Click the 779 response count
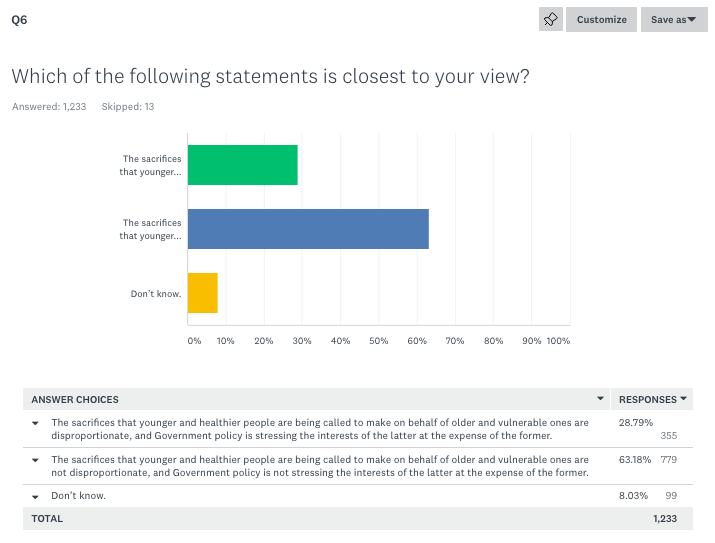 click(669, 459)
